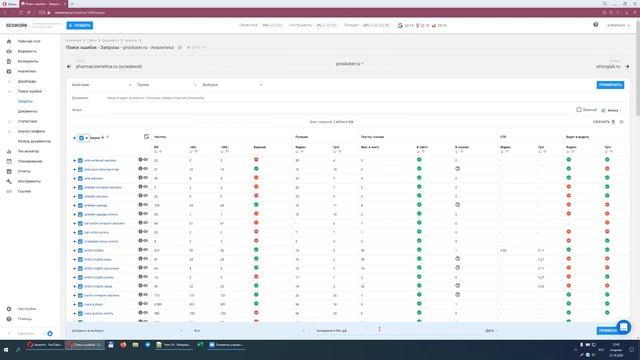Open Анализ трафика in sidebar

[x=31, y=131]
